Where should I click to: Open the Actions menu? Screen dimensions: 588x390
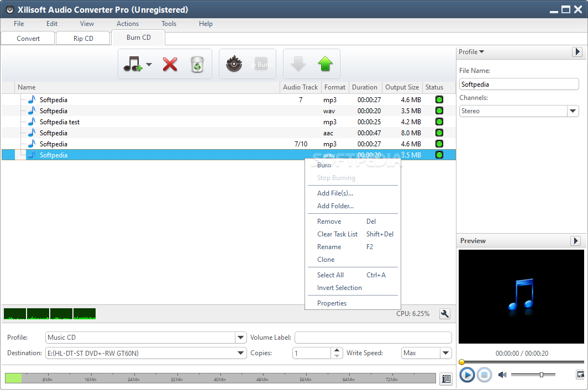[x=128, y=24]
